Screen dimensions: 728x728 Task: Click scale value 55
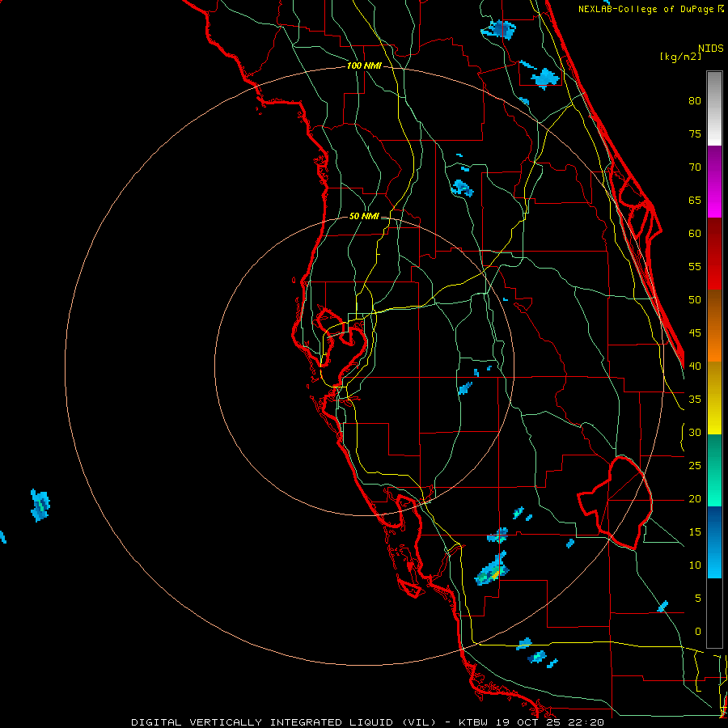[x=695, y=266]
